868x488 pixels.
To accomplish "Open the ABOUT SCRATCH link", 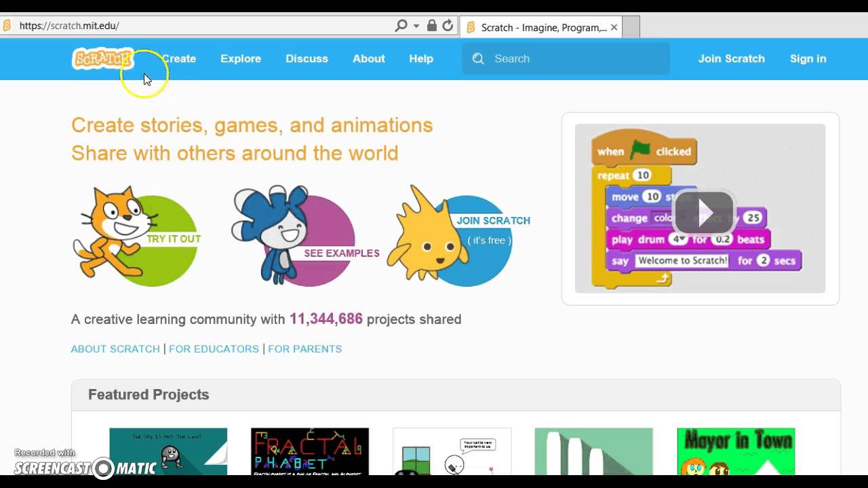I will [x=115, y=349].
